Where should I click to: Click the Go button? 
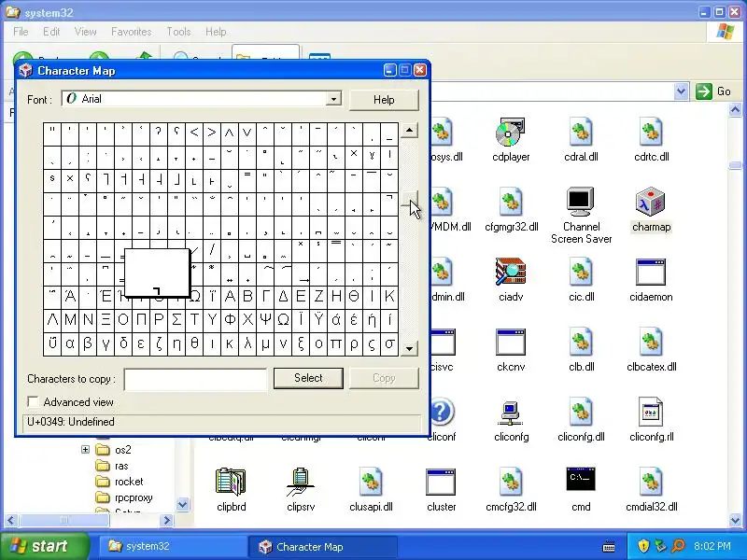713,91
